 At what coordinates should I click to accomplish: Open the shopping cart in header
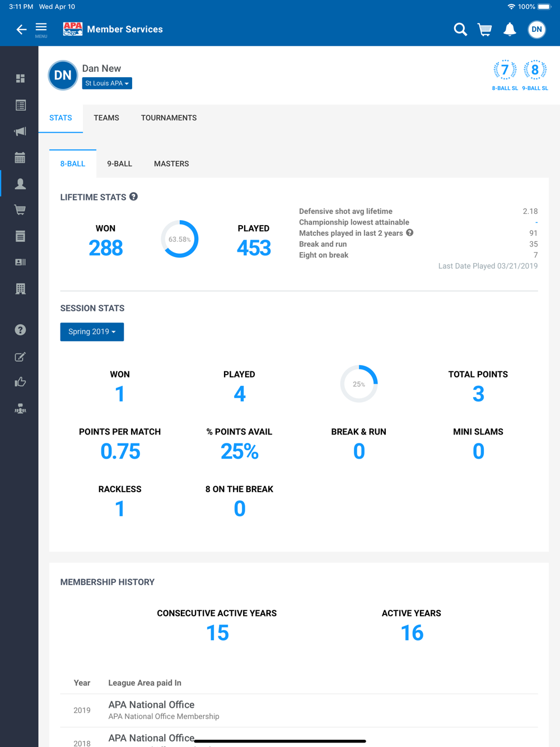485,30
